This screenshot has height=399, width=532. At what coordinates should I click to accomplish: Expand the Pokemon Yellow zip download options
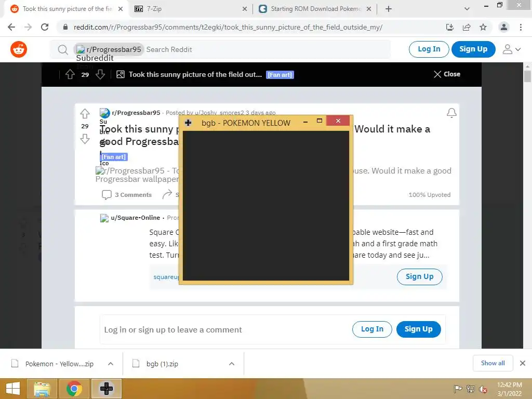click(x=111, y=364)
